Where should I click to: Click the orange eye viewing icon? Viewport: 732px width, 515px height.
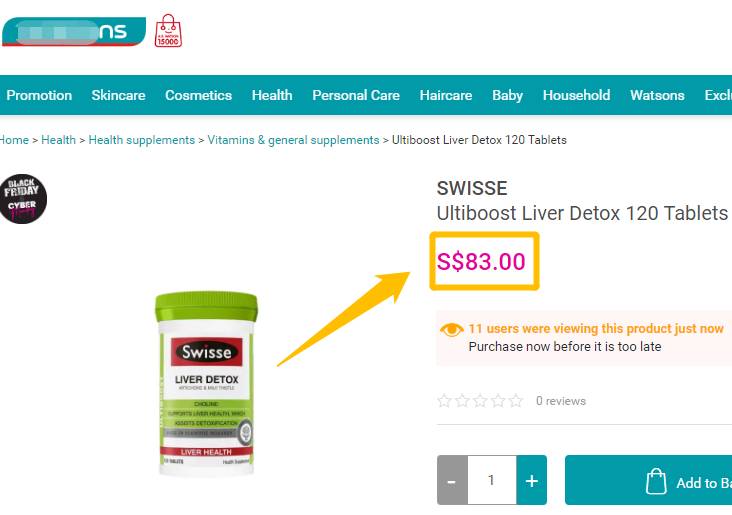(x=451, y=330)
